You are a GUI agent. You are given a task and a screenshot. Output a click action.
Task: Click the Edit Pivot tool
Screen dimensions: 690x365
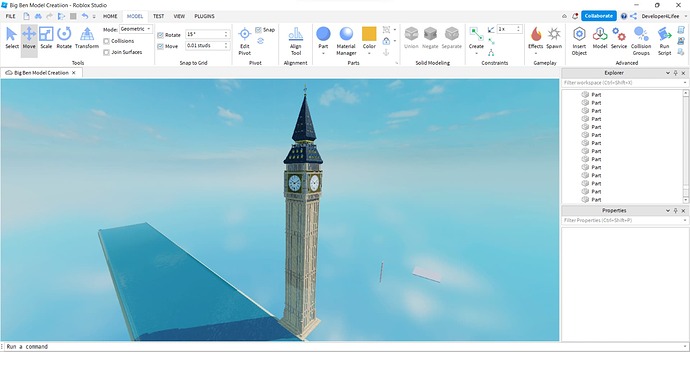pyautogui.click(x=245, y=41)
